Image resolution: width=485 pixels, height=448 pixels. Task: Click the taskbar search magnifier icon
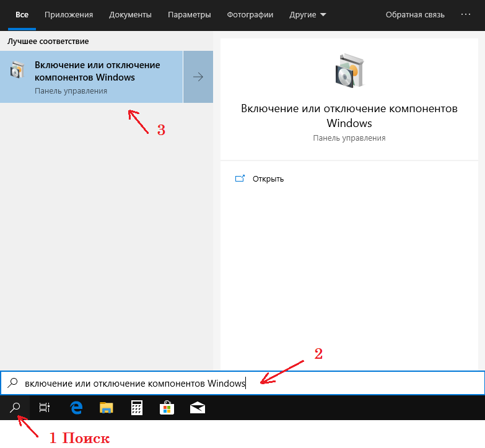(x=15, y=408)
